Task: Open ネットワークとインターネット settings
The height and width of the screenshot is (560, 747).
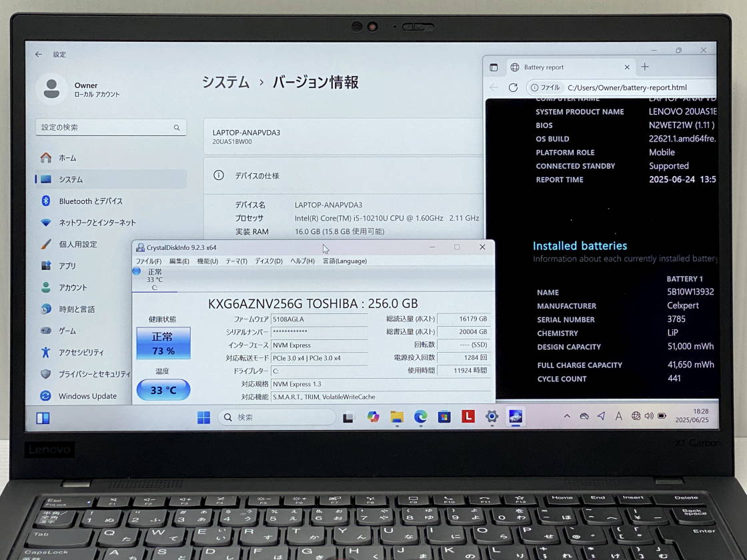Action: click(111, 223)
